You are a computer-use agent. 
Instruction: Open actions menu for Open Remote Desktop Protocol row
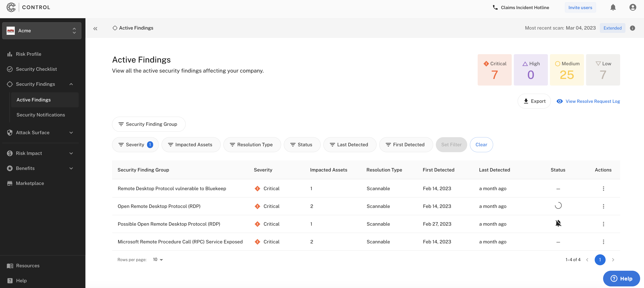[x=603, y=206]
